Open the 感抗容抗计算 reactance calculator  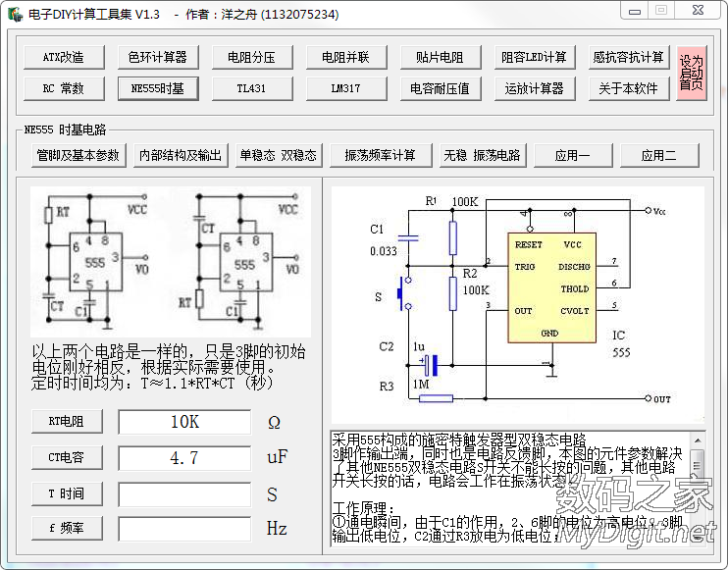[629, 57]
